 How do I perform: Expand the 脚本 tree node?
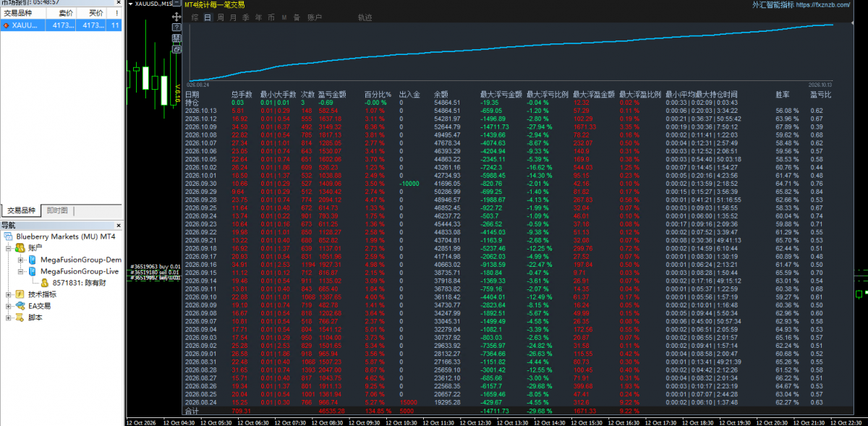(9, 318)
